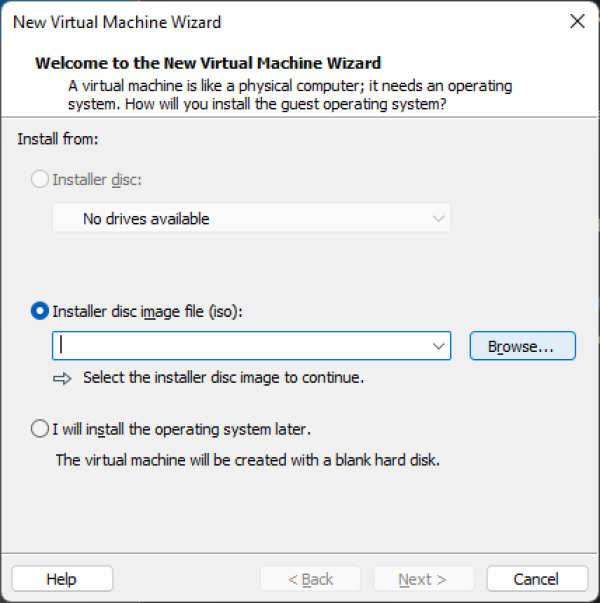This screenshot has height=603, width=600.
Task: Click the 'Select the installer disc image to continue' text
Action: pos(223,378)
